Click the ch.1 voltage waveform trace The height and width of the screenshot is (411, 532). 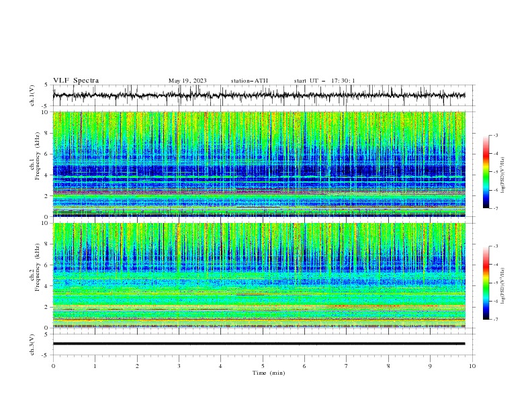point(259,95)
